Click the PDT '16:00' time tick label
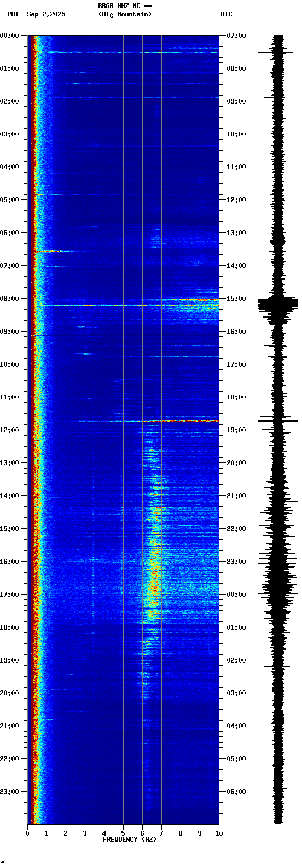 pos(9,562)
